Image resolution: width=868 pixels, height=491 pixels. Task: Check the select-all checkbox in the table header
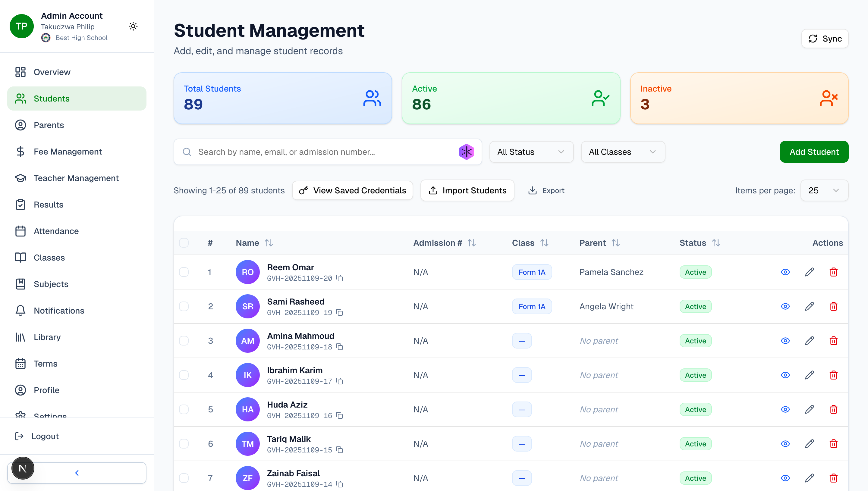pyautogui.click(x=184, y=242)
